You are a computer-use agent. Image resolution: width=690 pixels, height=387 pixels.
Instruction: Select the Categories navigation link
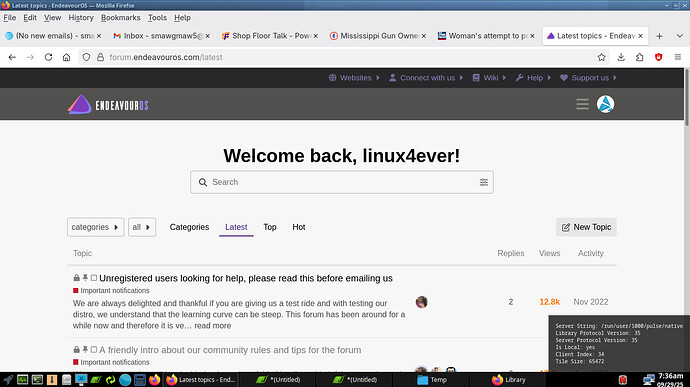[189, 227]
